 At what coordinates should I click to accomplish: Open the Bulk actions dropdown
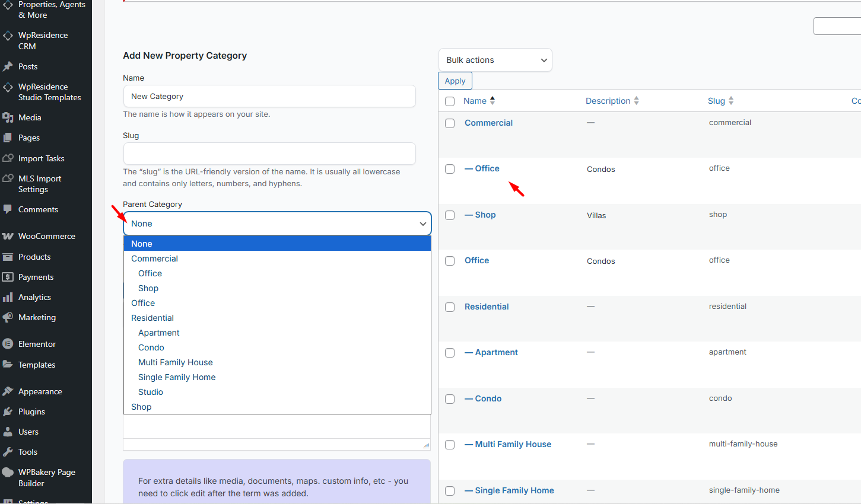click(495, 60)
